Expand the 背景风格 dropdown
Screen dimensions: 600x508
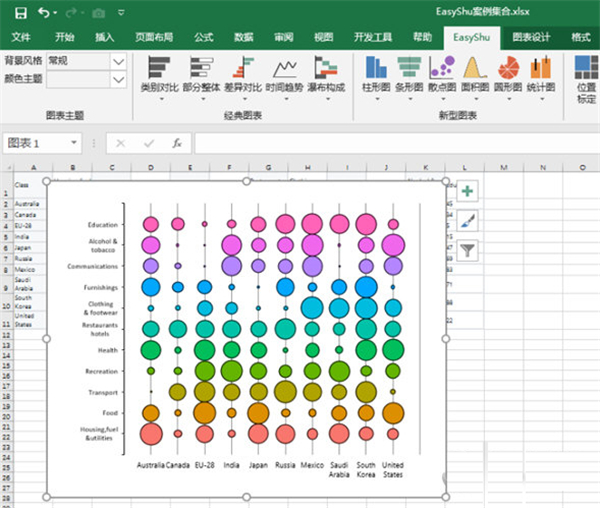[x=119, y=61]
